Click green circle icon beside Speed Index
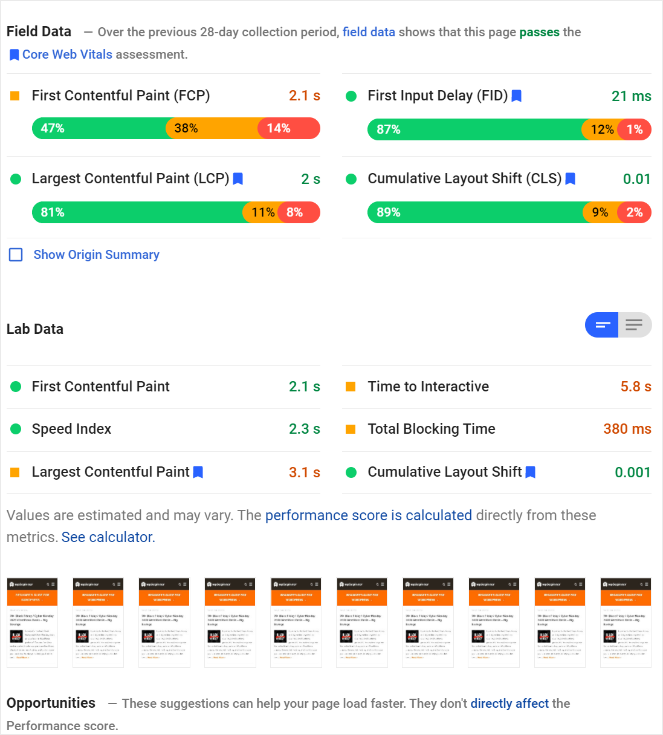 point(15,429)
